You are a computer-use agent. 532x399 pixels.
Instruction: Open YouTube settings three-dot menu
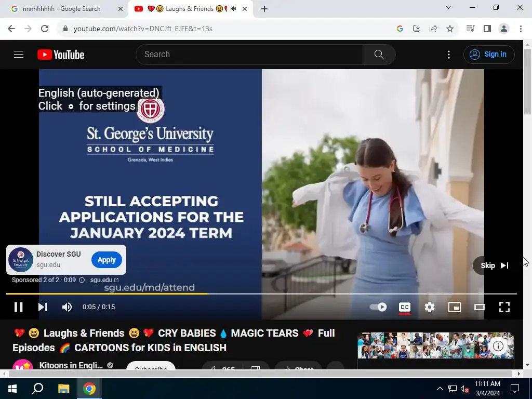tap(448, 54)
